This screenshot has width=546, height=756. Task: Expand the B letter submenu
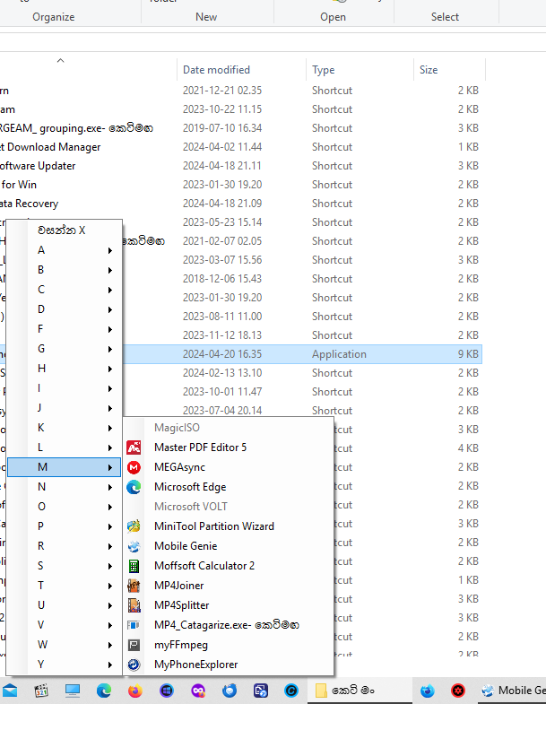(64, 270)
